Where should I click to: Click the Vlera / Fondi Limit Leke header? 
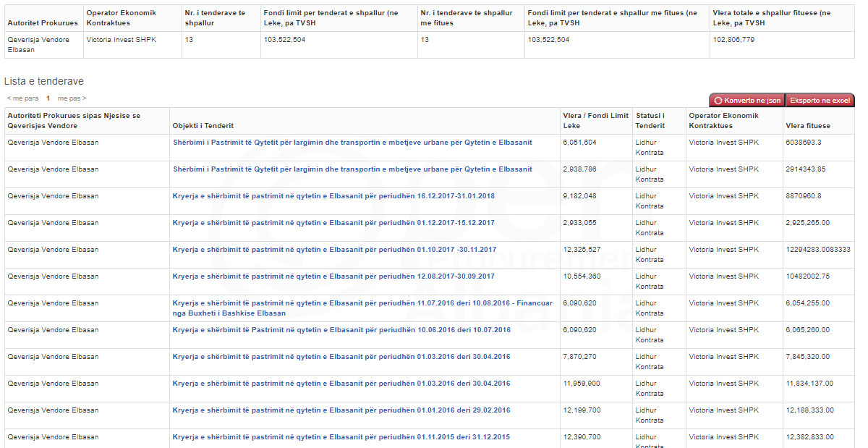point(595,121)
